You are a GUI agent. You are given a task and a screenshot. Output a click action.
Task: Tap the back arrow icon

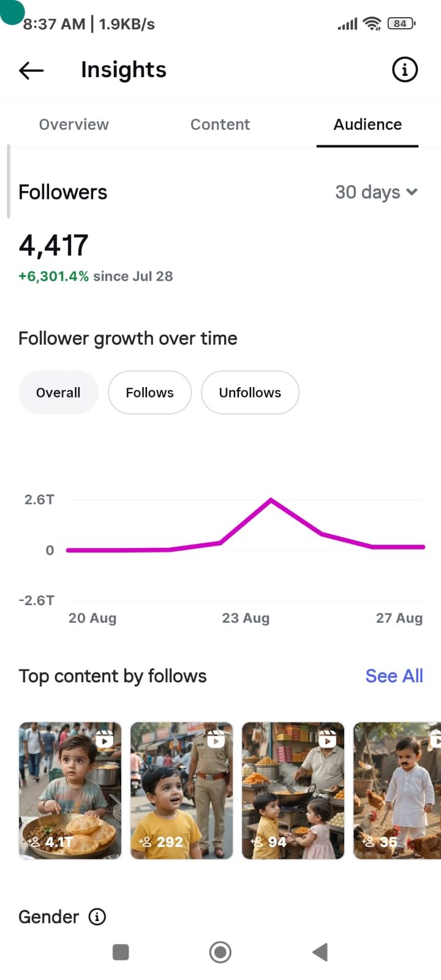[31, 70]
